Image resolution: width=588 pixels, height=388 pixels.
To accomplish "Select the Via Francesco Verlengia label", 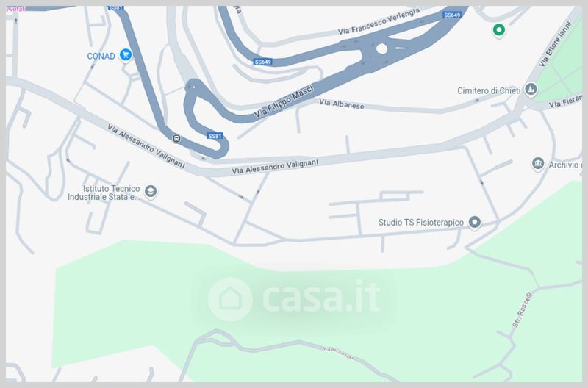I will [x=379, y=22].
